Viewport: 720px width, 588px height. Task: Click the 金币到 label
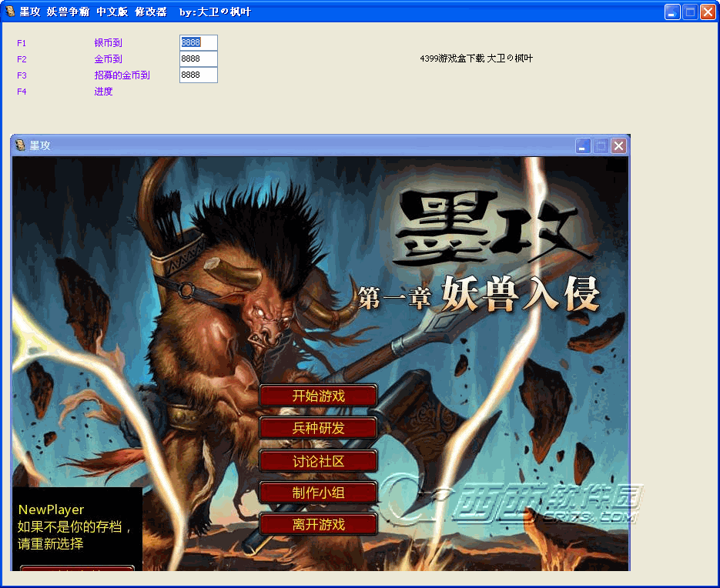109,58
